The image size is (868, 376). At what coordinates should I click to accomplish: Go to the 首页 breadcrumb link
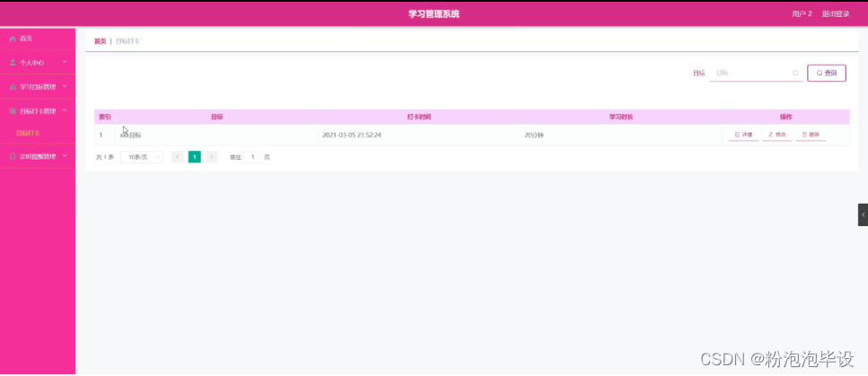point(100,41)
